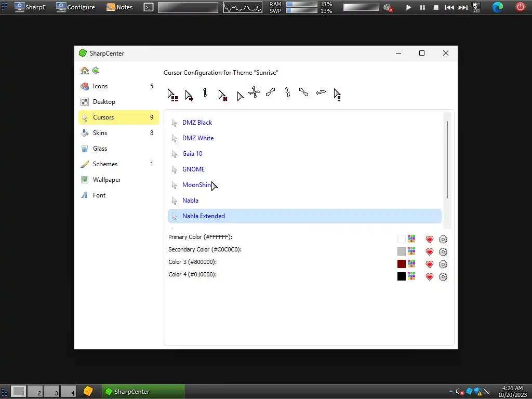
Task: Click the four-way move cursor preview
Action: (x=254, y=92)
